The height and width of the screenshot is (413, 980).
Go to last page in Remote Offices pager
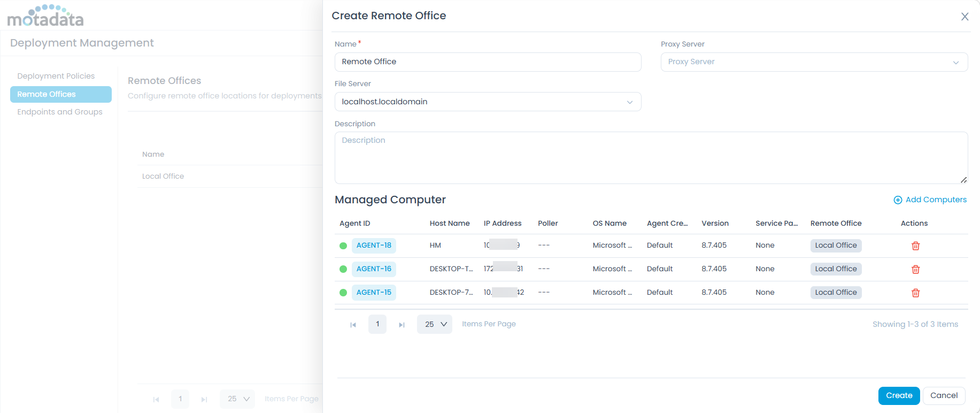pos(204,399)
